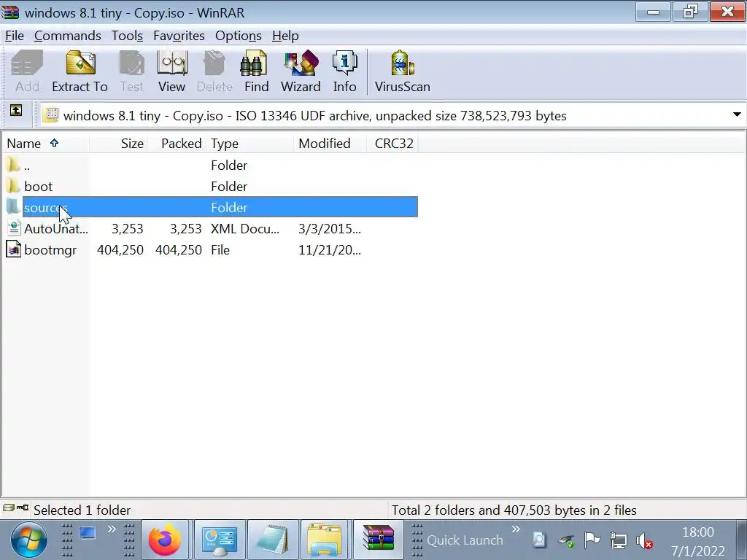Click the Quick Launch toolbar label
747x560 pixels.
point(465,540)
